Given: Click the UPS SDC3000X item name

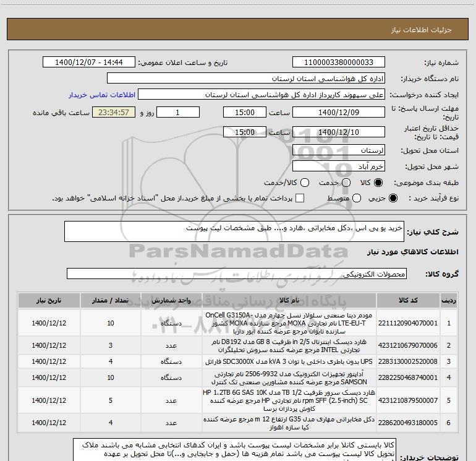Looking at the screenshot, I should 289,361.
